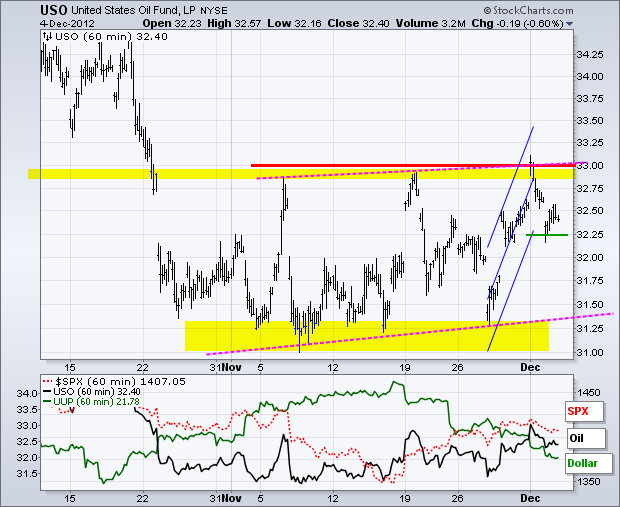Click the USO (60 min) 32.40 price legend
Viewport: 620px width, 507px height.
(x=105, y=37)
